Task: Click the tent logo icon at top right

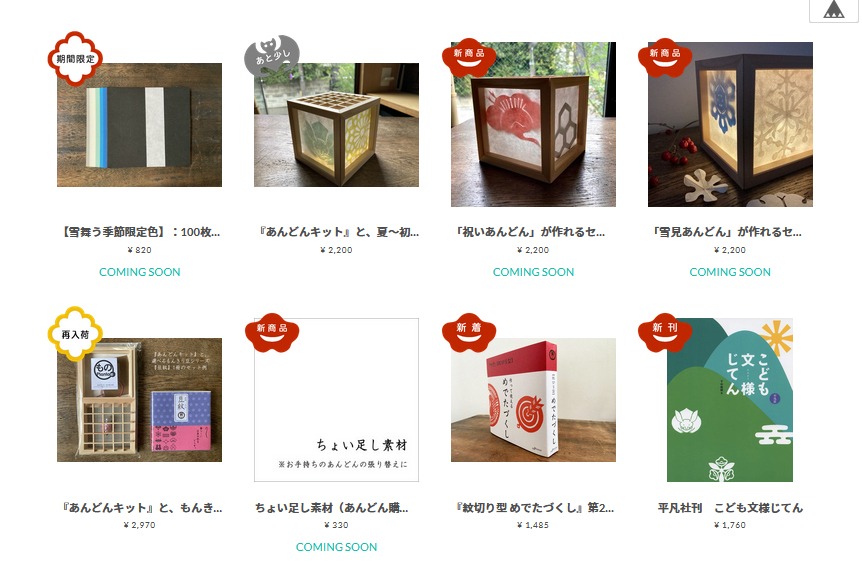Action: [833, 9]
